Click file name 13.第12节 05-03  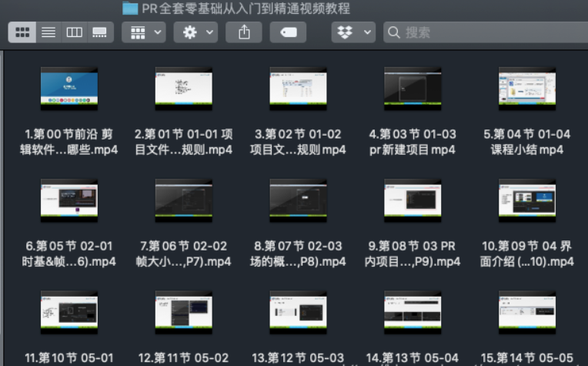tap(298, 358)
